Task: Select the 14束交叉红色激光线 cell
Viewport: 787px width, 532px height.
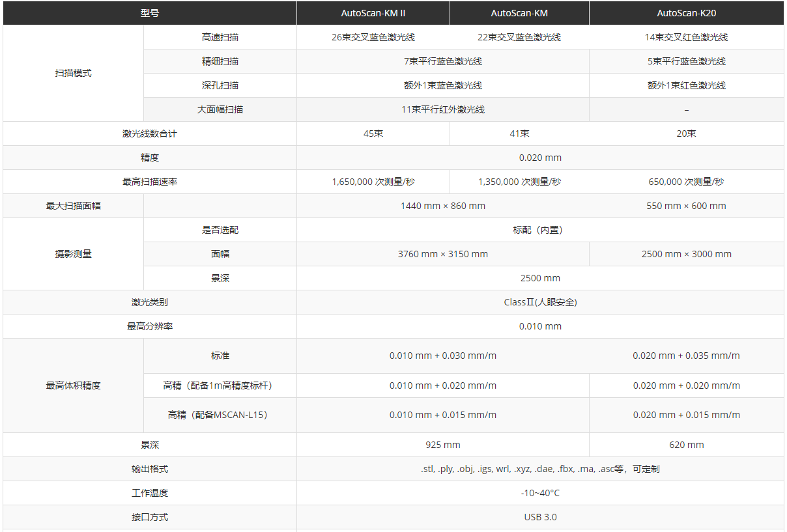Action: [686, 37]
